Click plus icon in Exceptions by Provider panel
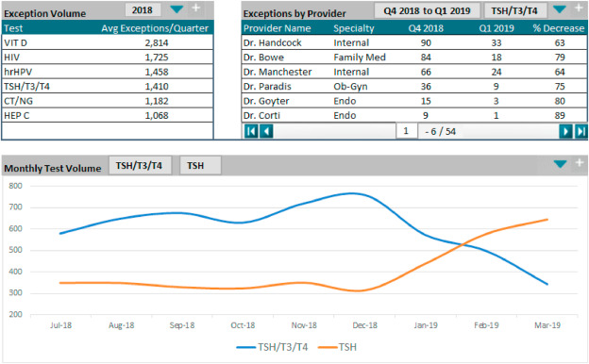This screenshot has width=589, height=364. 579,8
